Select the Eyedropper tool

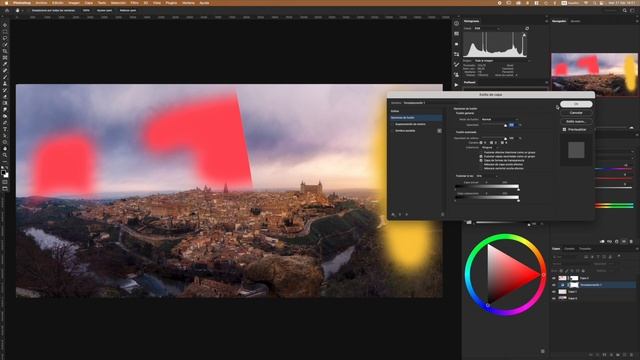coord(5,64)
